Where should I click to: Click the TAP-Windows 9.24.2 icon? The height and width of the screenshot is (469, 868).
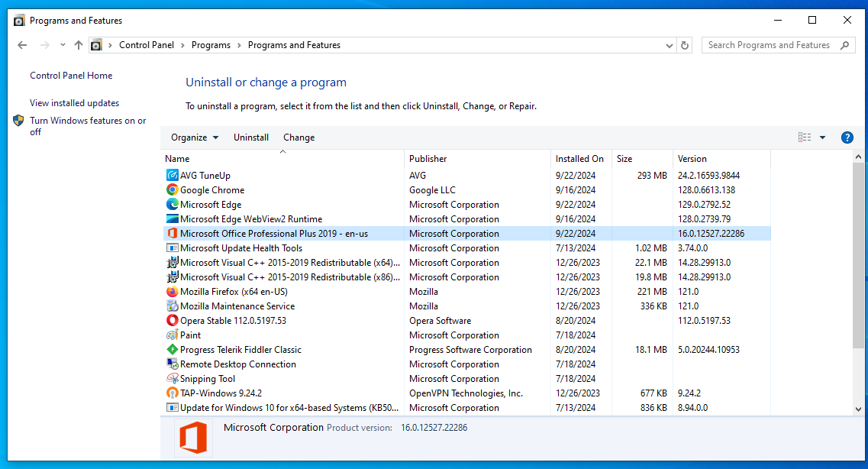[x=173, y=393]
